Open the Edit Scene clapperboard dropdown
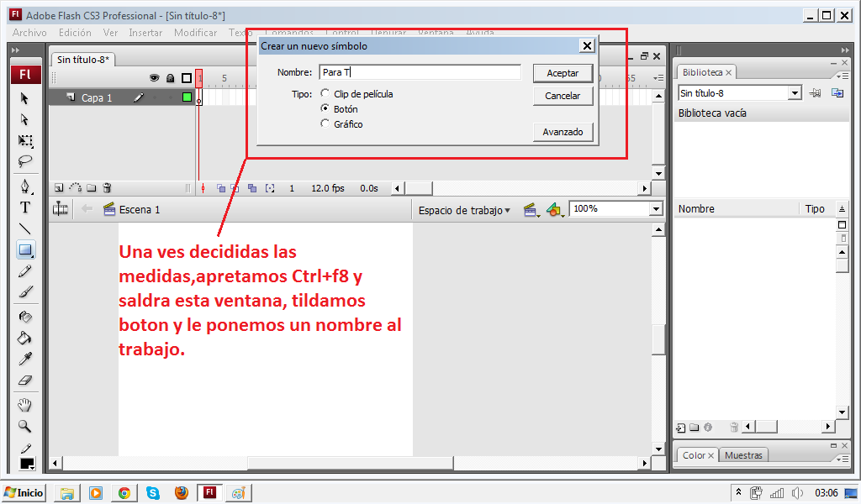Image resolution: width=861 pixels, height=504 pixels. [x=531, y=209]
